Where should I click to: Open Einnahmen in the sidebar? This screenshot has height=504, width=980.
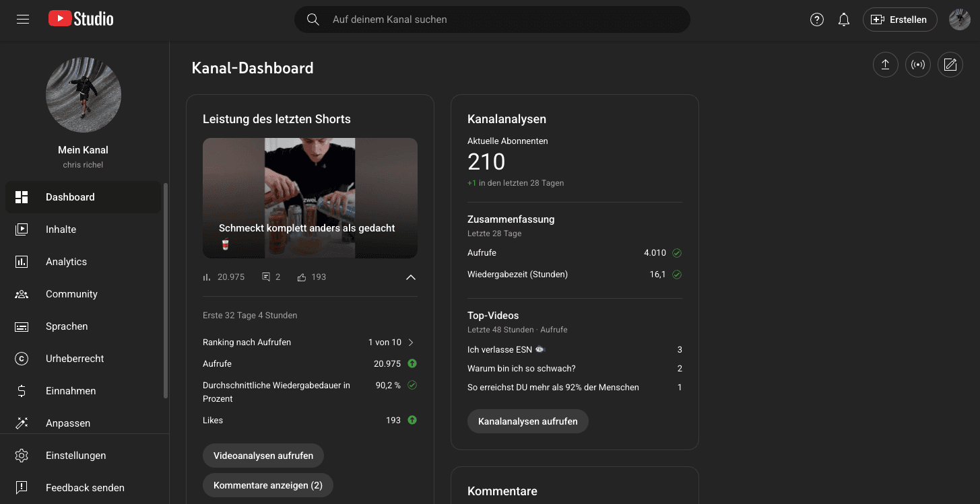tap(84, 391)
